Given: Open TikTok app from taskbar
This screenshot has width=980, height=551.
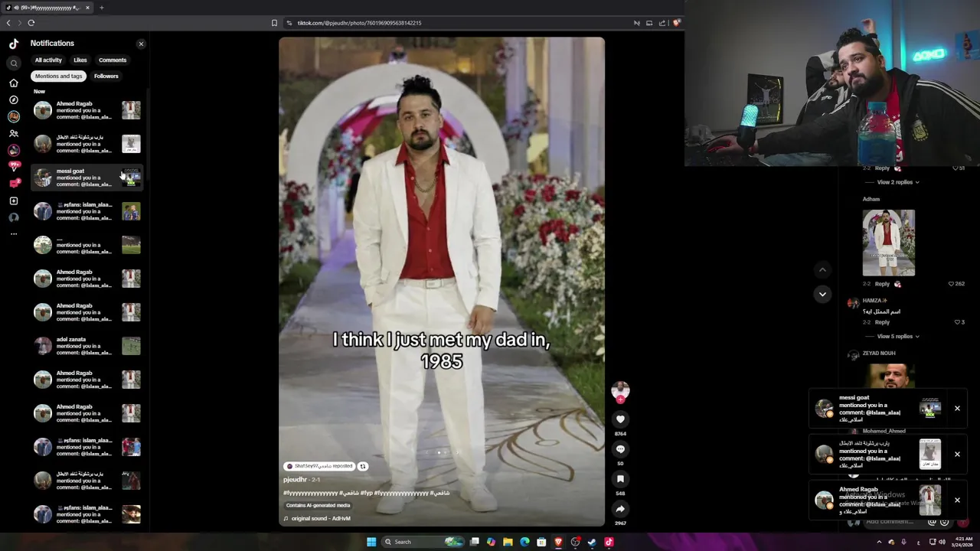Looking at the screenshot, I should tap(609, 542).
